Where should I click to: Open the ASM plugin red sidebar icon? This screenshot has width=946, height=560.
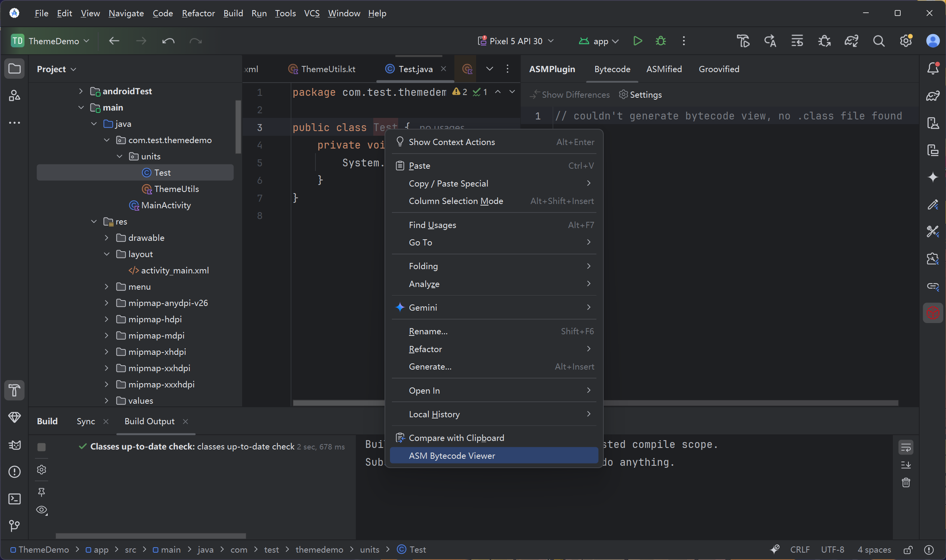tap(933, 313)
